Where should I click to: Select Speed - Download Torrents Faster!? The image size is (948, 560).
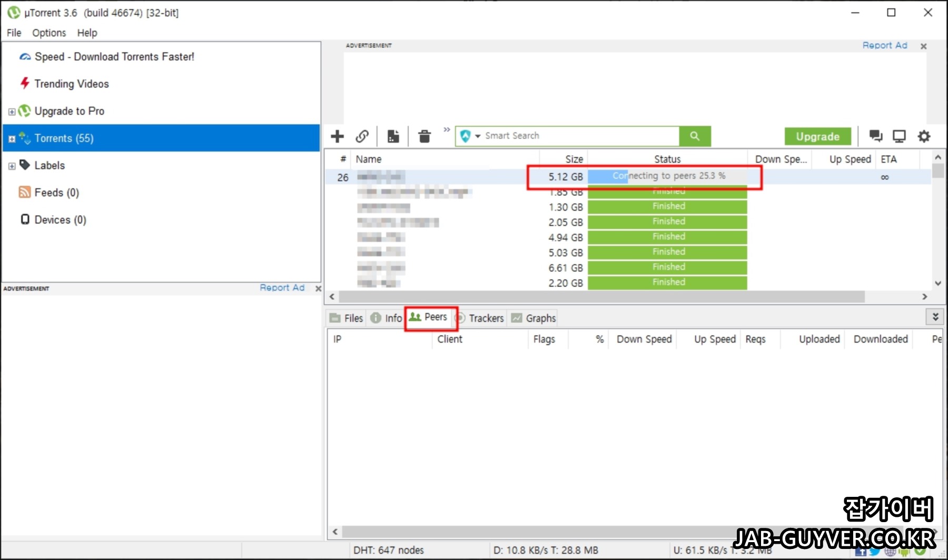pyautogui.click(x=114, y=57)
